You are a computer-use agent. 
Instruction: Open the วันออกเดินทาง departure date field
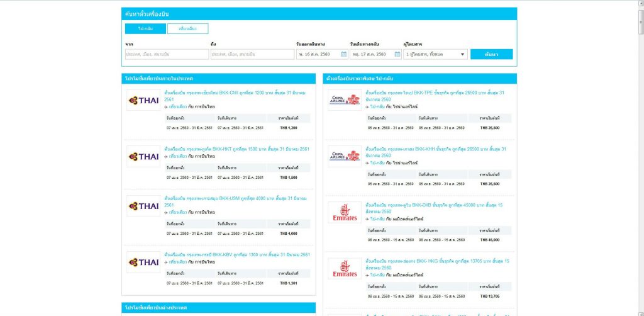point(318,54)
